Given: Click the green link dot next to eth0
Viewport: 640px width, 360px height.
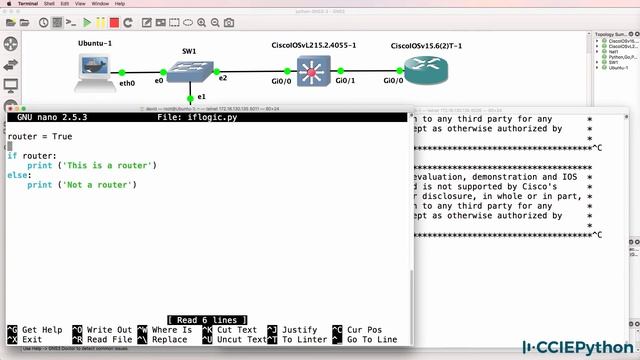Looking at the screenshot, I should coord(122,73).
